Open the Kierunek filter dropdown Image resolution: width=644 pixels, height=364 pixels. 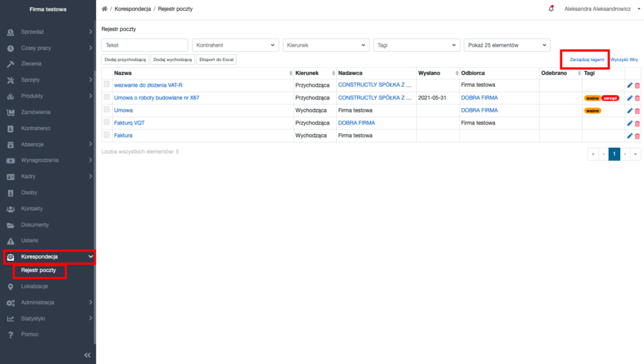[x=326, y=45]
